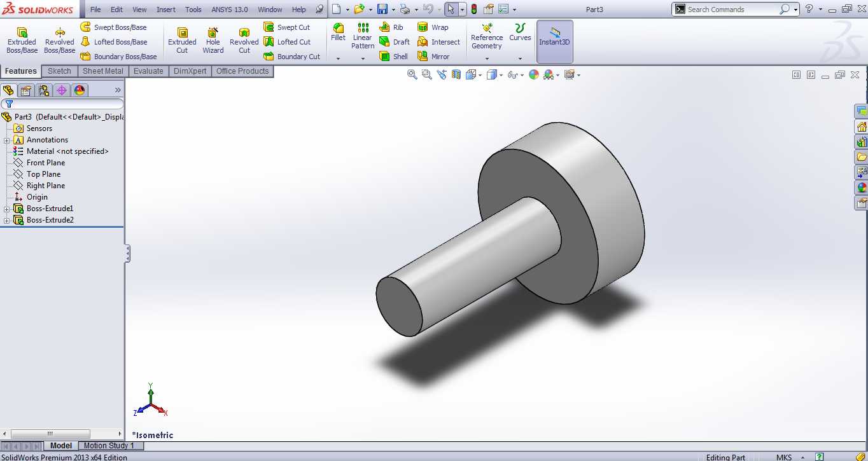Switch to the Sketch tab
This screenshot has height=461, width=868.
coord(59,71)
